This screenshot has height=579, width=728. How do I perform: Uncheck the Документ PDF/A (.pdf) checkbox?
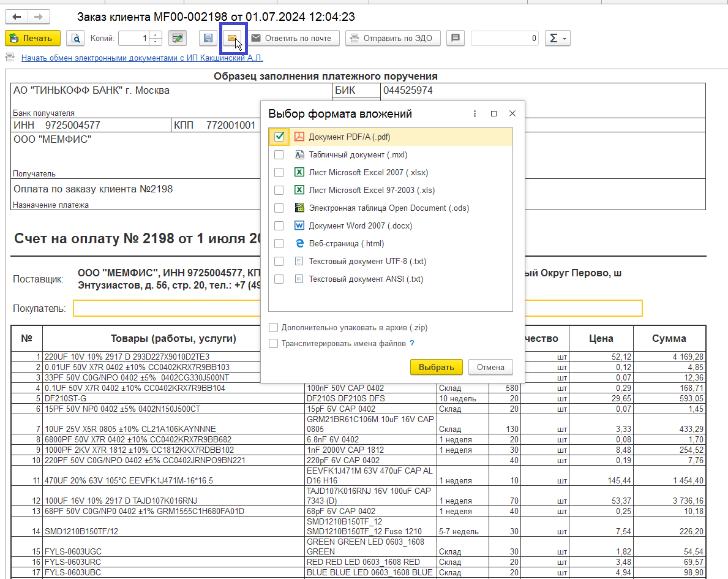pyautogui.click(x=279, y=137)
